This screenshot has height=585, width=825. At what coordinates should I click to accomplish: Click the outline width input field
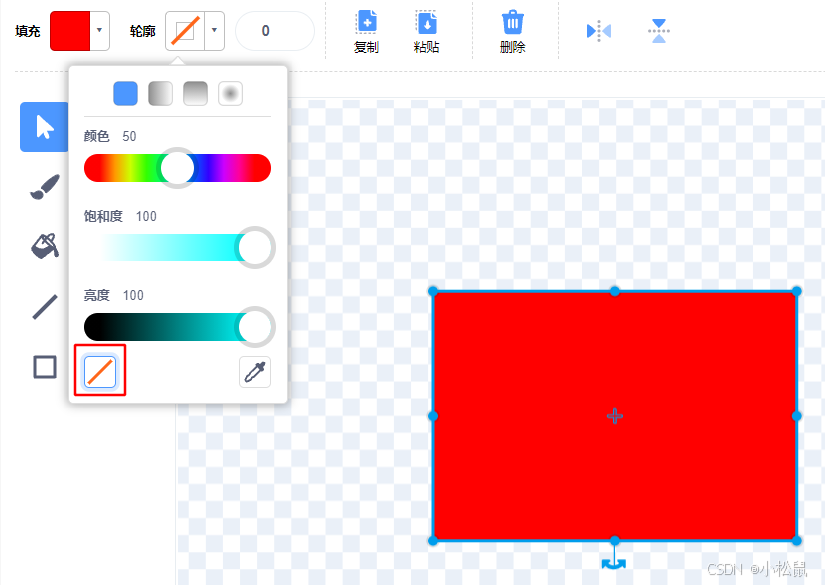(x=275, y=31)
